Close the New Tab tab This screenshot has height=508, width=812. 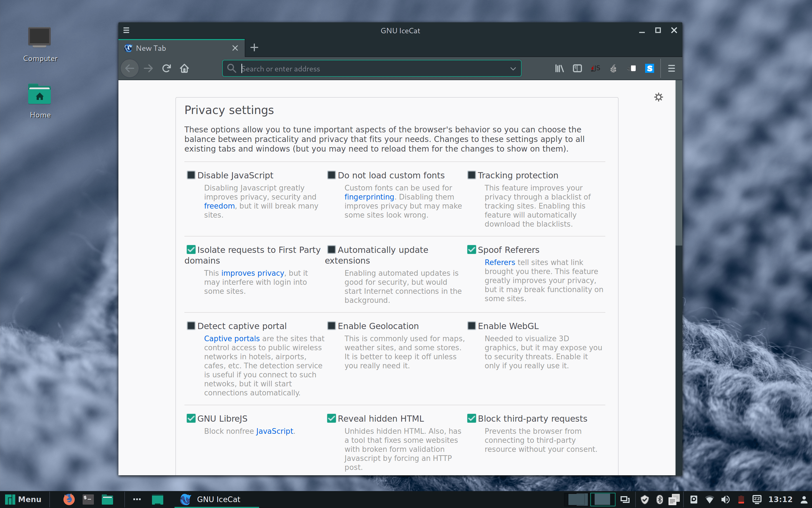[235, 48]
